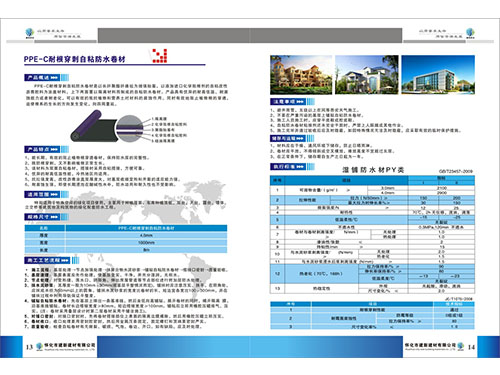Click the purple membrane roll illustration
The height and width of the screenshot is (375, 500).
click(x=93, y=127)
